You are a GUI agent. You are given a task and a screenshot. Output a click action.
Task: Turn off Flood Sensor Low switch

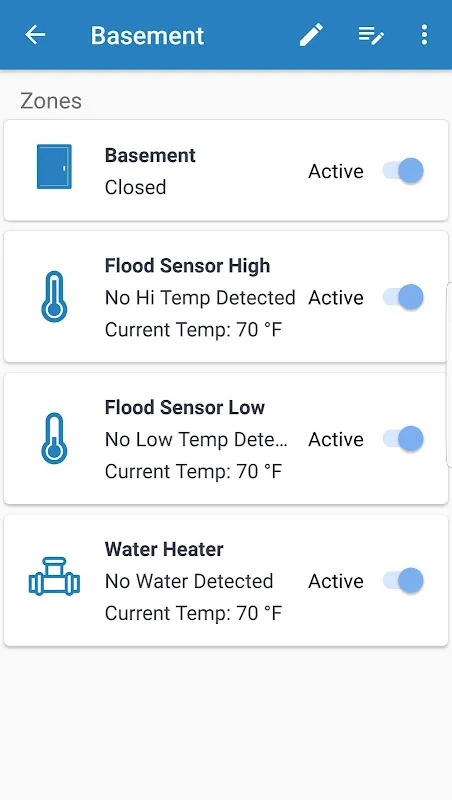[x=404, y=439]
